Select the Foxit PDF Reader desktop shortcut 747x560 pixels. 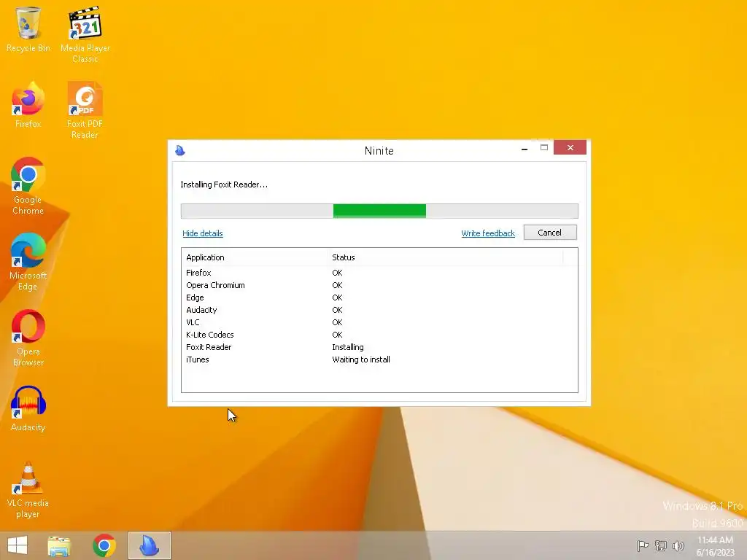click(85, 110)
